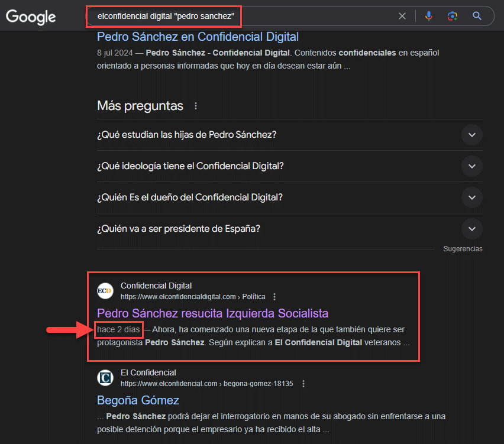The width and height of the screenshot is (504, 444).
Task: Click the "Más preguntas" heading
Action: tap(140, 106)
